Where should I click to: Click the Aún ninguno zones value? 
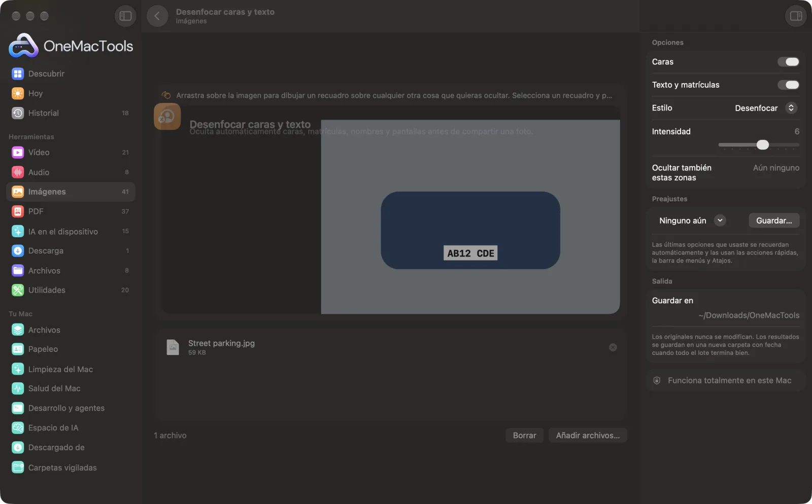pos(776,168)
